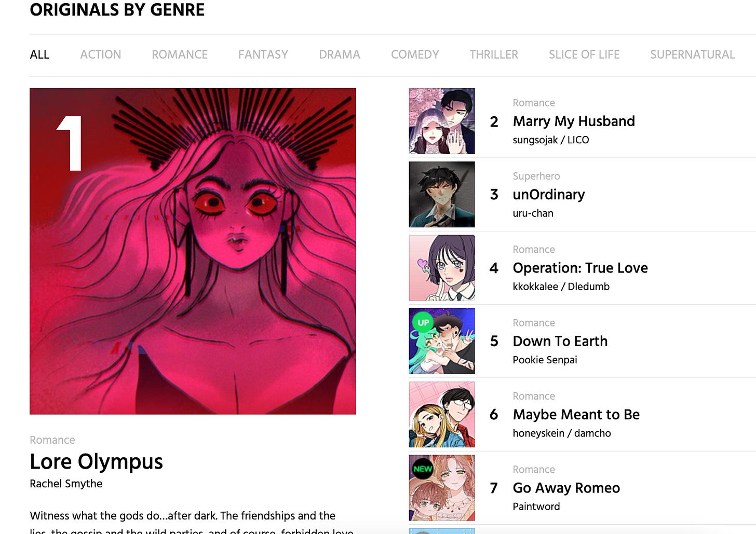This screenshot has width=756, height=534.
Task: Switch to the THRILLER genre tab
Action: tap(494, 54)
